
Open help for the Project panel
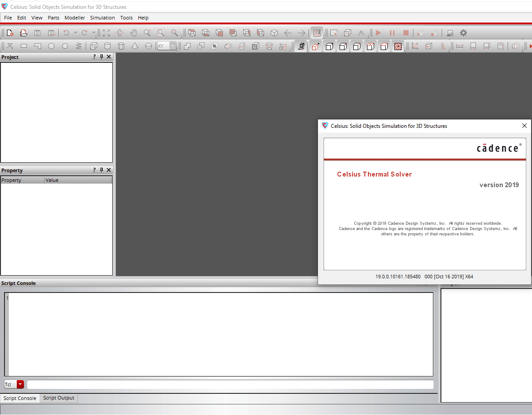point(94,57)
